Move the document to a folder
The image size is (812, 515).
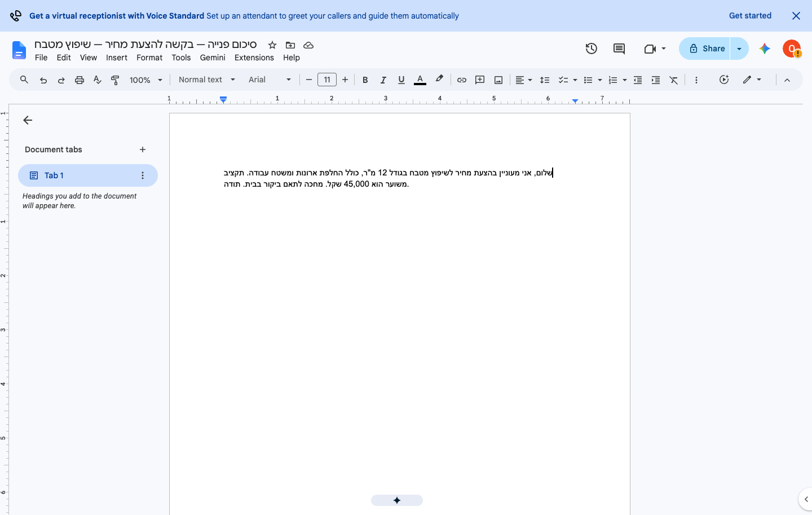290,45
